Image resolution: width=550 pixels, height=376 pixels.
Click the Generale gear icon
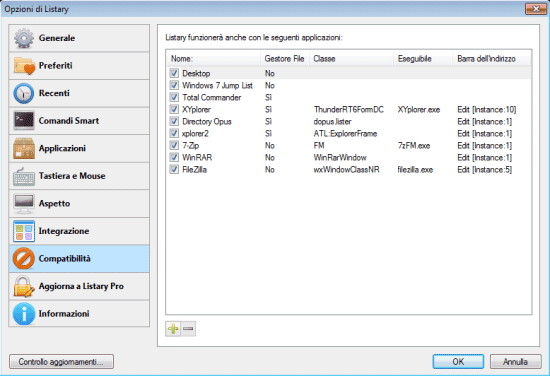(24, 38)
